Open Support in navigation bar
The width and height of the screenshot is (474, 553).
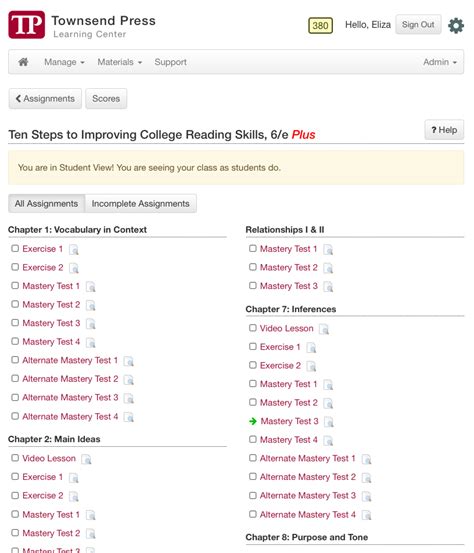coord(170,62)
